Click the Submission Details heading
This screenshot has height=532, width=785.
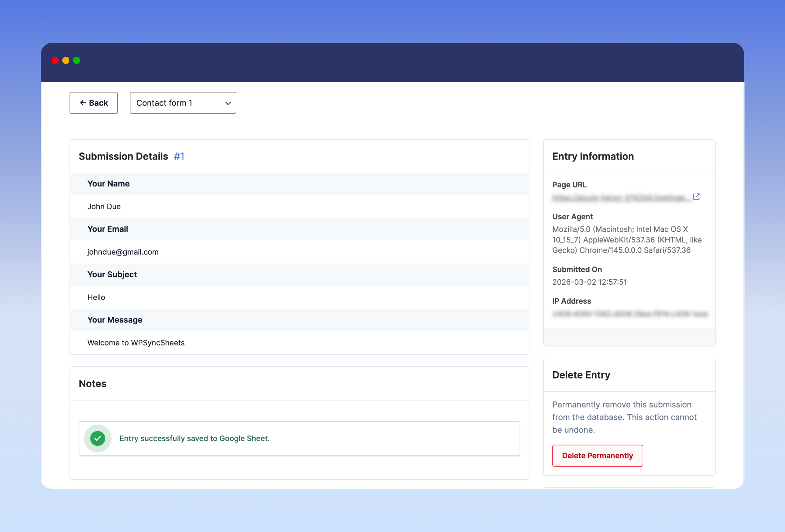[123, 156]
